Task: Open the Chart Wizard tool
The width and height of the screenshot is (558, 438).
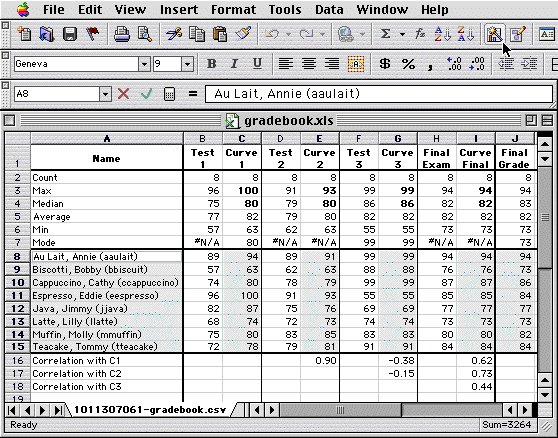Action: (x=495, y=34)
